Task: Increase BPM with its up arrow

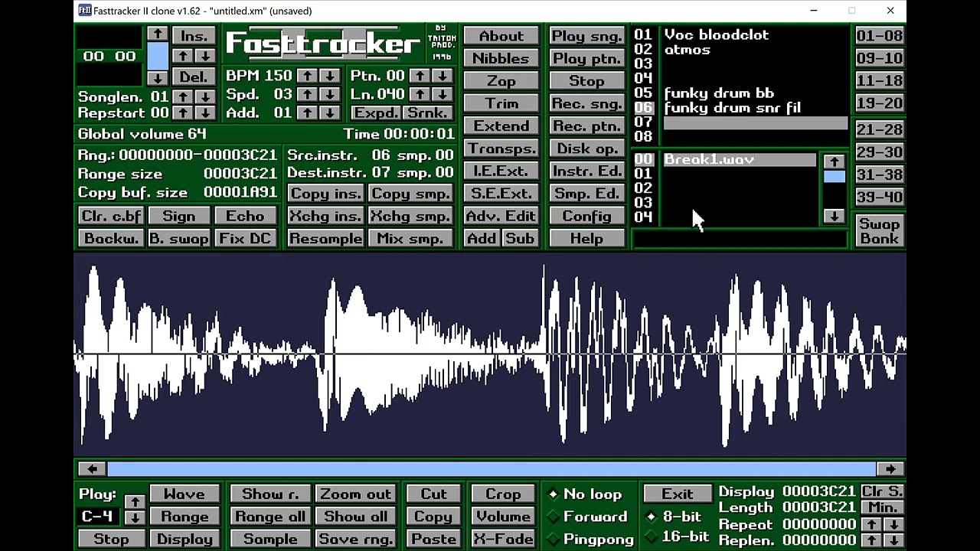Action: pos(307,76)
